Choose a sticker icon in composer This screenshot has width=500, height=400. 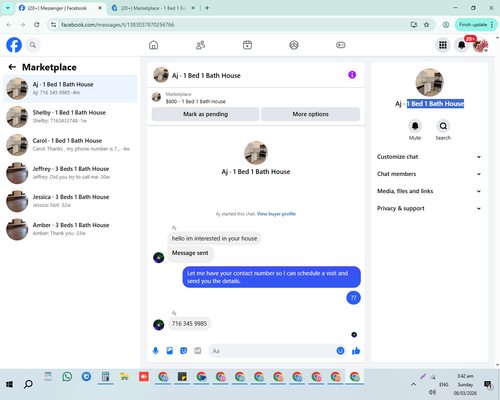[x=184, y=351]
